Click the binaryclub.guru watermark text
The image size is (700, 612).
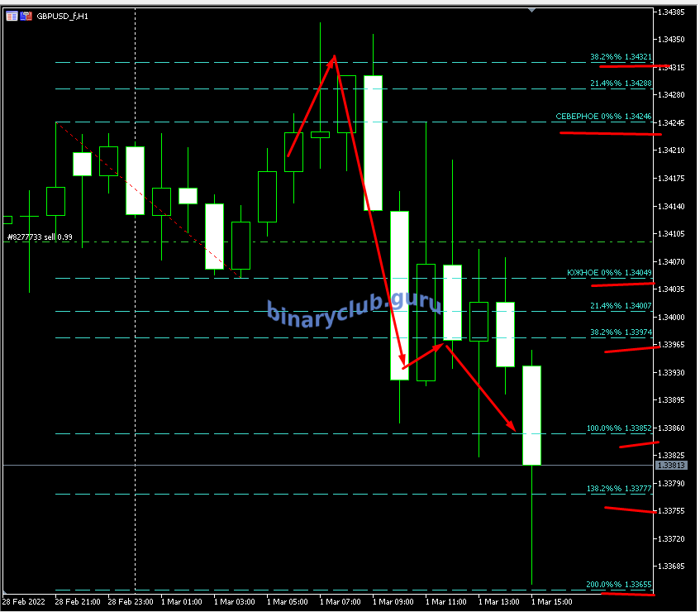pos(354,309)
